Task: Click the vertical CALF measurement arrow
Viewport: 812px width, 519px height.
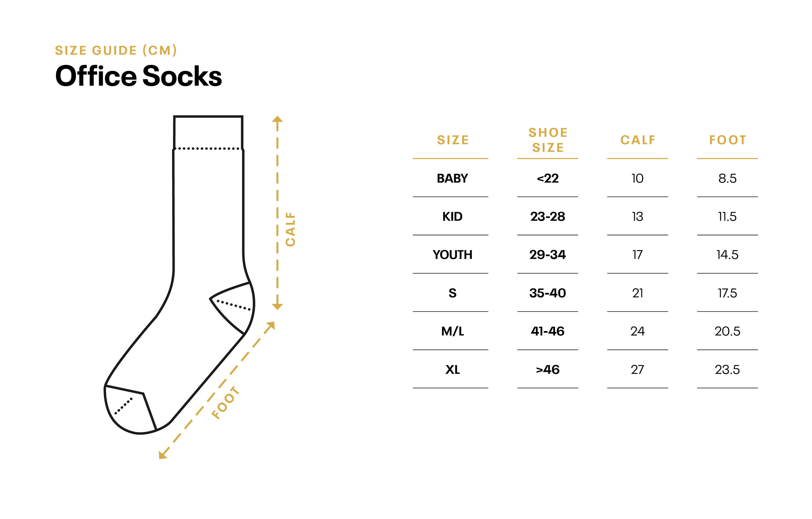Action: coord(277,213)
